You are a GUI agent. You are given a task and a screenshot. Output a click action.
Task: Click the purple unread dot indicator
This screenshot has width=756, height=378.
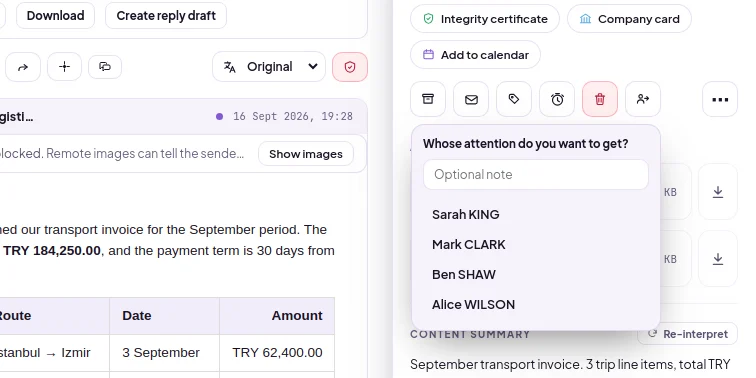219,116
